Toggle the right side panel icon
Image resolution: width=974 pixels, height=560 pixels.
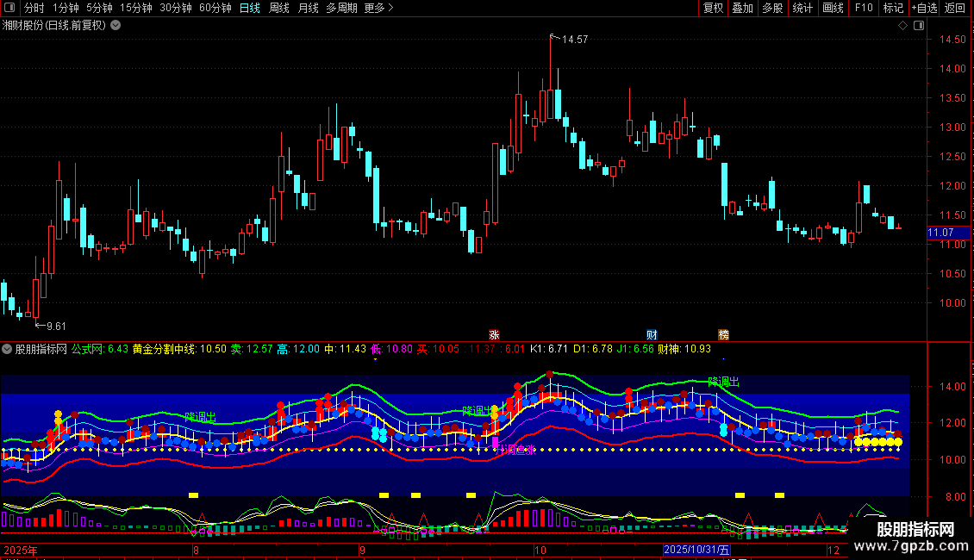click(919, 26)
